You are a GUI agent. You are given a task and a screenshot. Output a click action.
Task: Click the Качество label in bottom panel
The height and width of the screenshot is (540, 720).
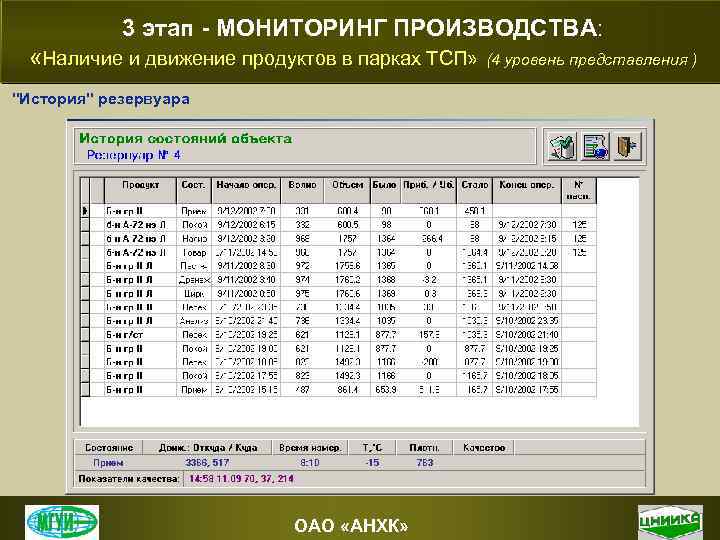484,448
